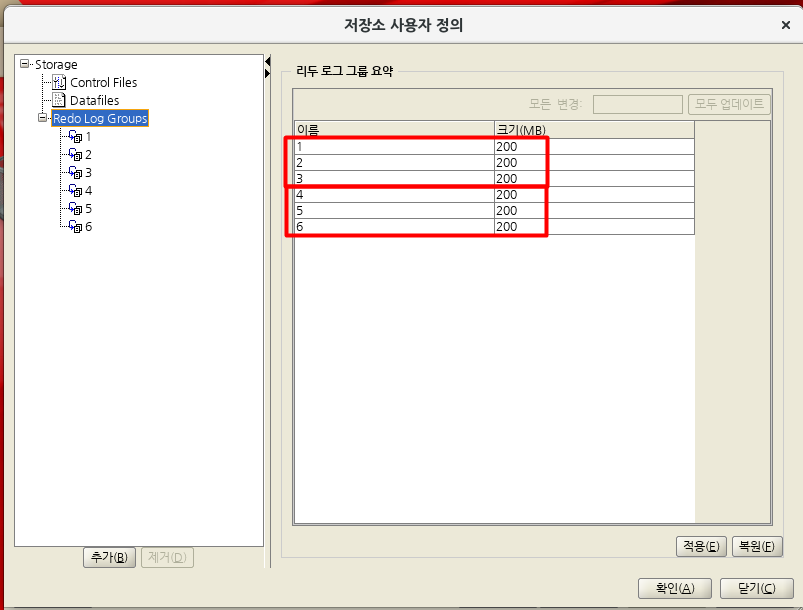
Task: Click name cell of row 5
Action: pyautogui.click(x=394, y=210)
